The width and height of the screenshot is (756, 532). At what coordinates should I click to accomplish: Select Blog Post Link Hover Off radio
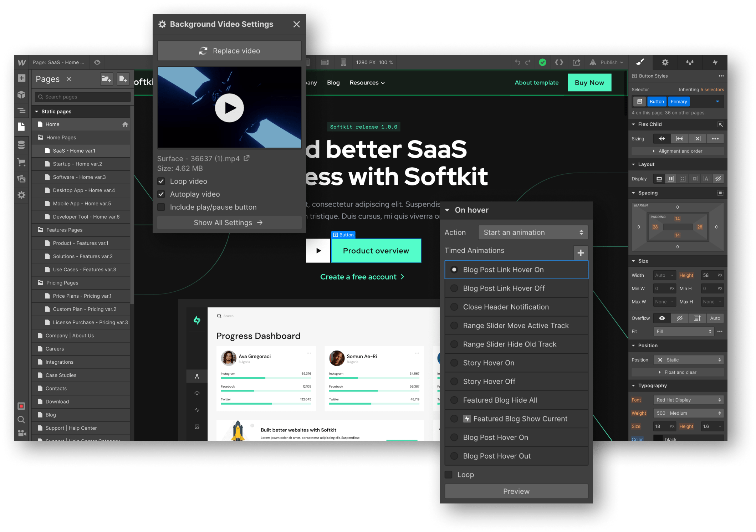pyautogui.click(x=454, y=288)
